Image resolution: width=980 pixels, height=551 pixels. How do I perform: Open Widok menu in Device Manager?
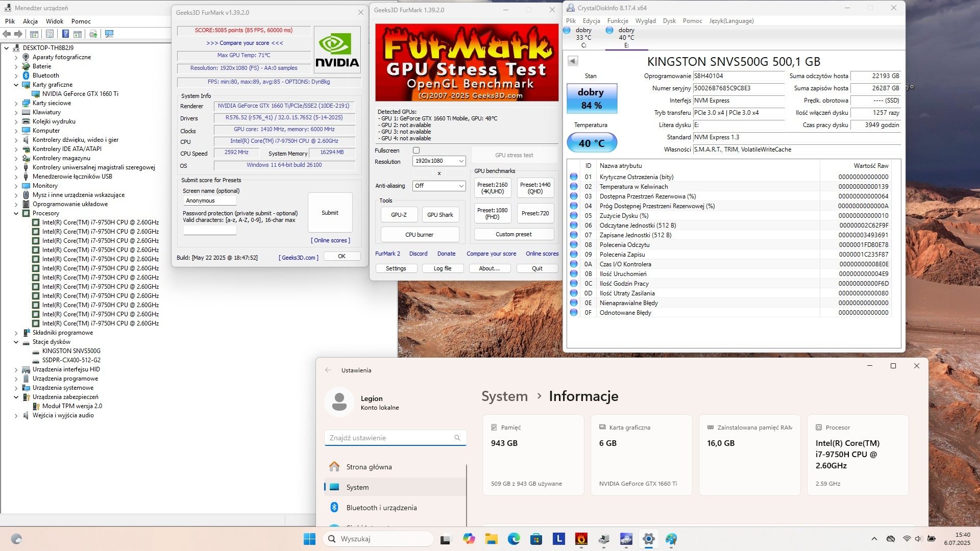click(55, 21)
